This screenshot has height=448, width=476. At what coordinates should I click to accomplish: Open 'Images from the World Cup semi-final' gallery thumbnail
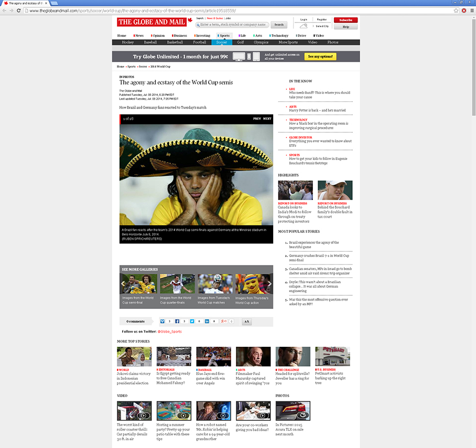pos(138,284)
